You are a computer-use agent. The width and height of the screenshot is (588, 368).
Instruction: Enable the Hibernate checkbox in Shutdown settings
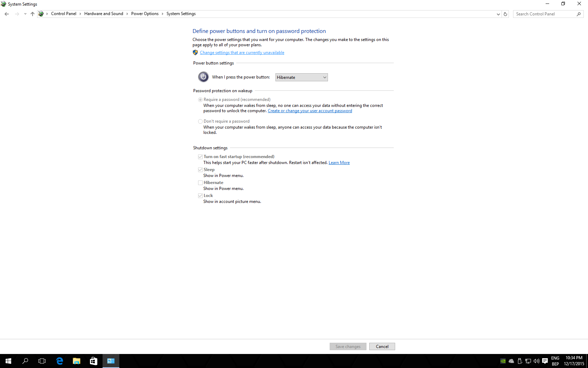point(201,183)
